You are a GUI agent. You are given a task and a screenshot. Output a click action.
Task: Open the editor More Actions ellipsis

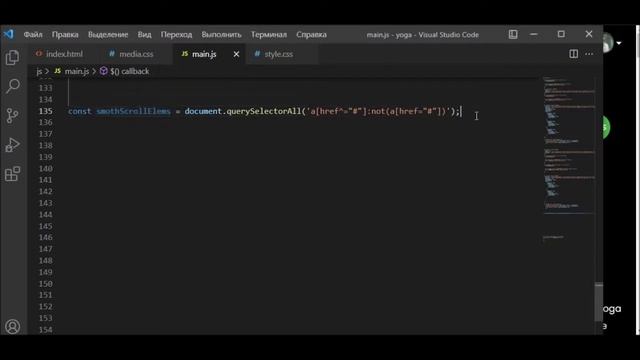[589, 54]
